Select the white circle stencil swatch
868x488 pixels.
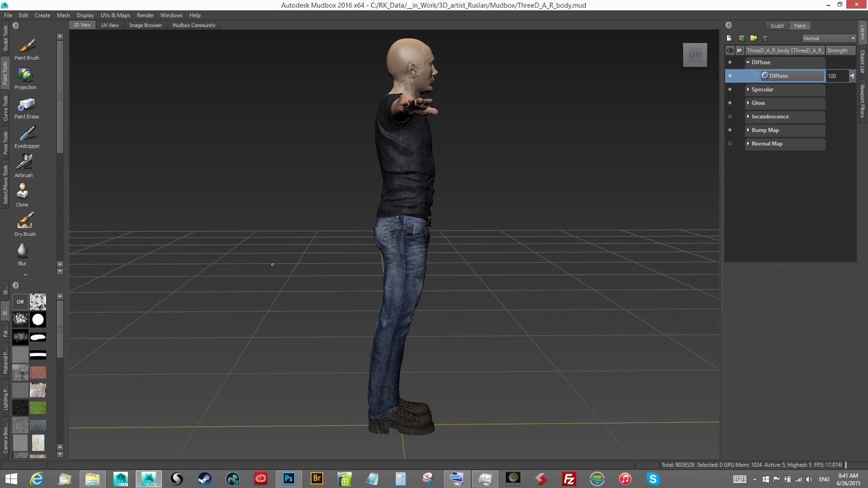(x=38, y=319)
